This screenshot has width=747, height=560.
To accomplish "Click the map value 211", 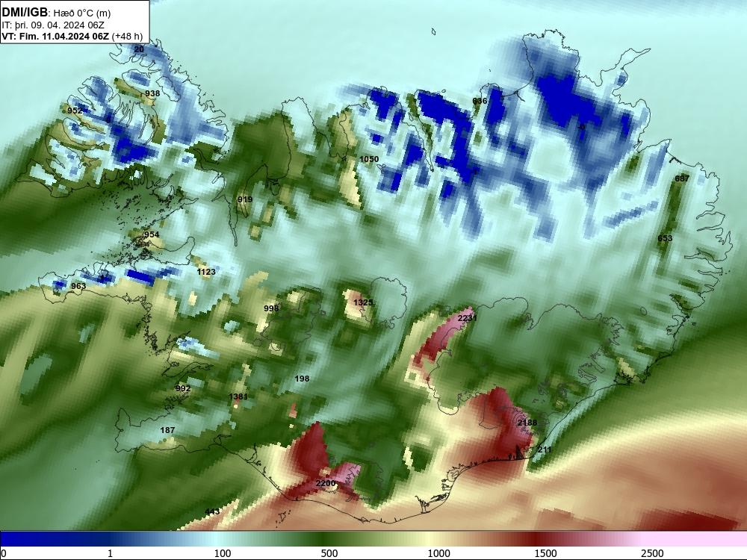I will [545, 449].
